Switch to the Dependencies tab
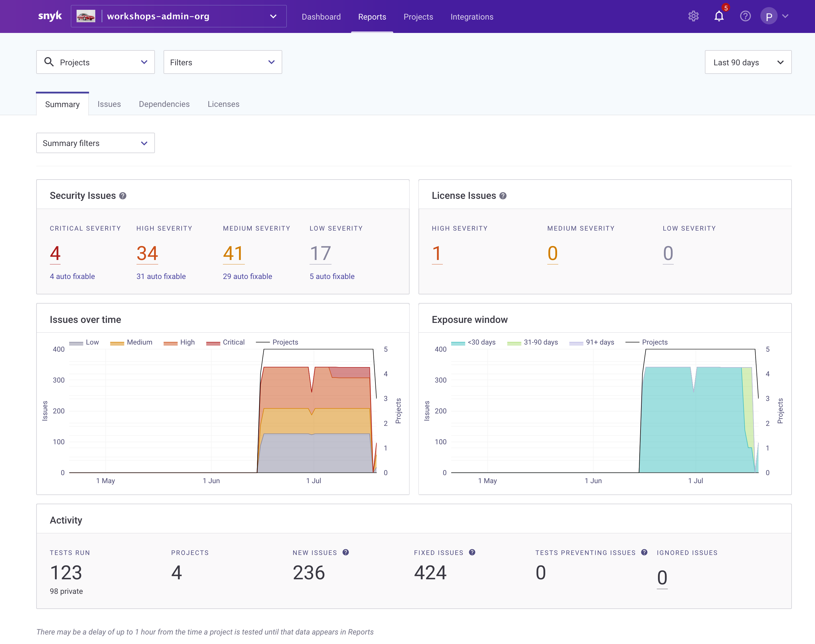This screenshot has width=815, height=644. [164, 104]
